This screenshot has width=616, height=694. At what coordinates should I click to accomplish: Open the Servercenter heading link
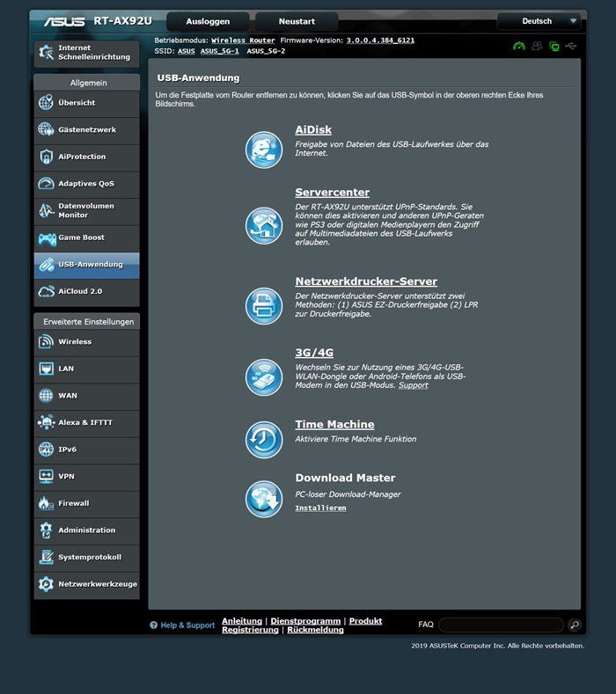coord(332,193)
